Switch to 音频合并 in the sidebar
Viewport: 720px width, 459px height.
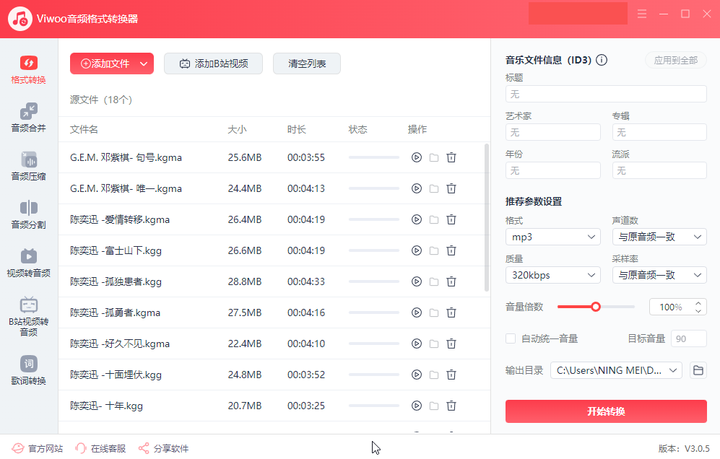click(28, 118)
